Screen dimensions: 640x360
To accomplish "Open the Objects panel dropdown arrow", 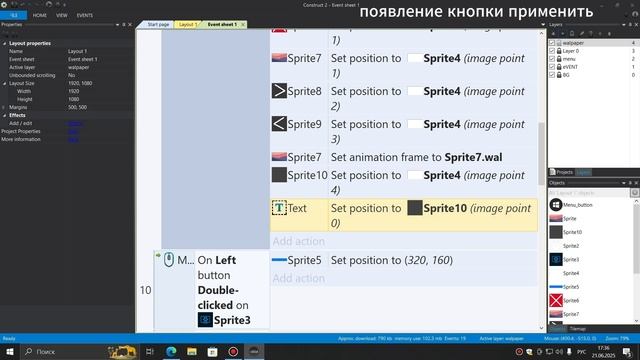I will [624, 183].
